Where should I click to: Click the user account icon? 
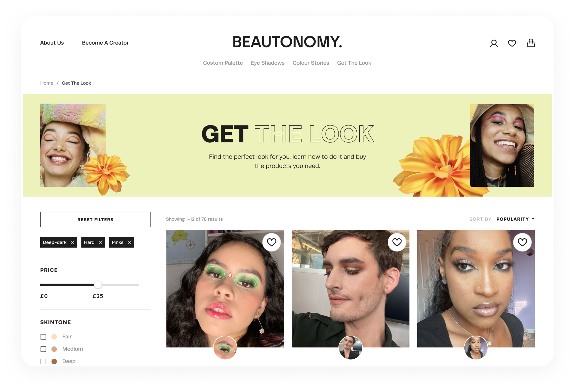coord(493,42)
